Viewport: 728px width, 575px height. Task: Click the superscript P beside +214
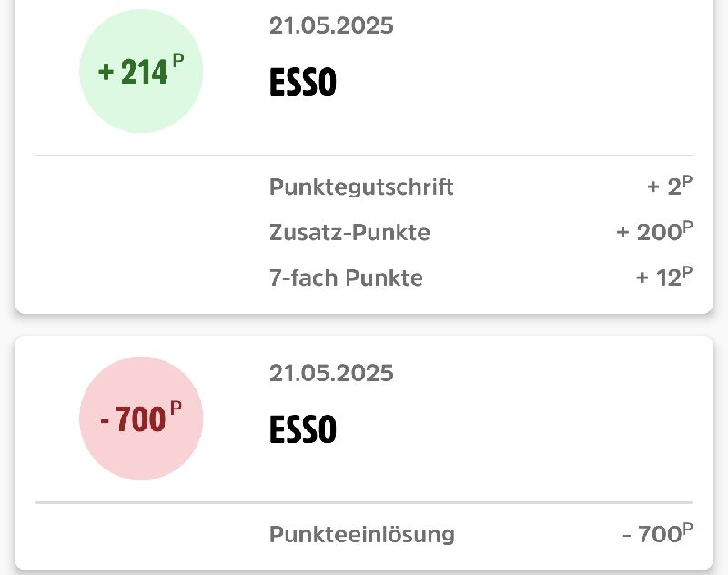[178, 61]
